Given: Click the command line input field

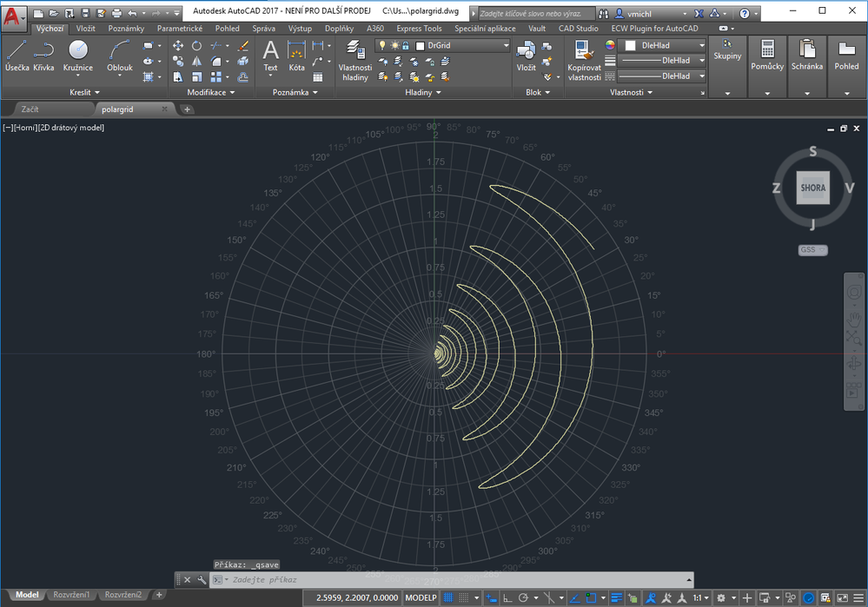Looking at the screenshot, I should pos(451,580).
